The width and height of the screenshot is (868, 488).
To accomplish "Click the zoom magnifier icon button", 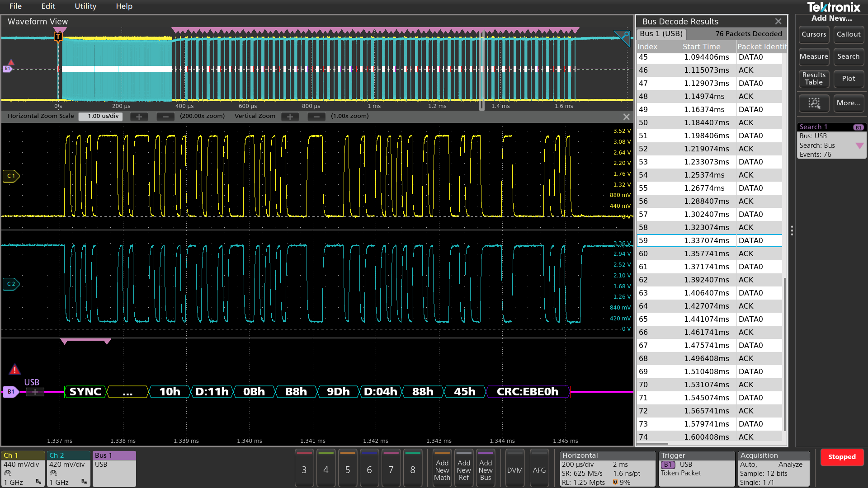I will (x=814, y=103).
